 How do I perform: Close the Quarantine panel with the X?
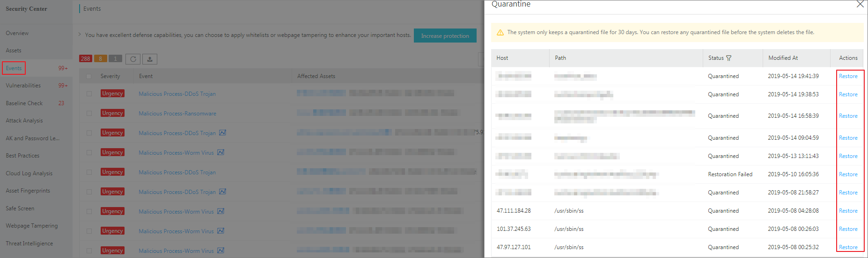point(860,4)
